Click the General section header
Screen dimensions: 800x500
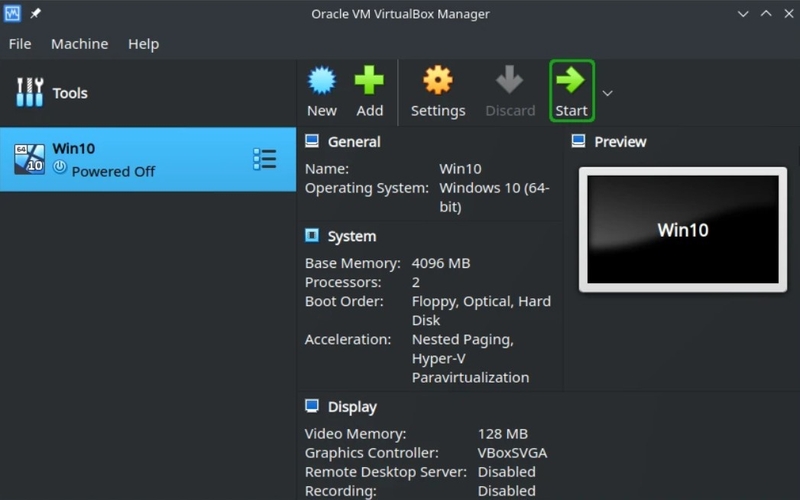[x=354, y=142]
